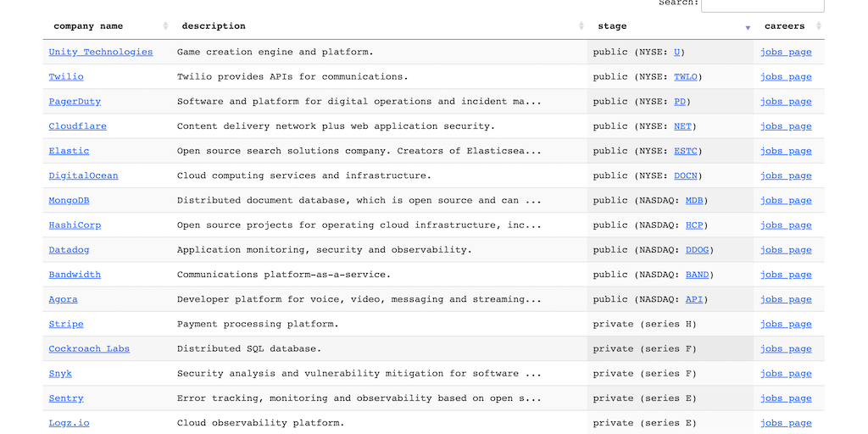Open the Twilio company link

66,76
